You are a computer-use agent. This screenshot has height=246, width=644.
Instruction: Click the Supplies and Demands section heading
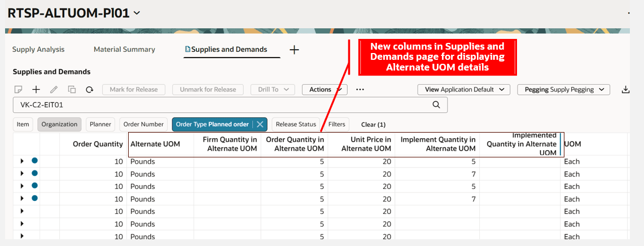click(x=51, y=72)
